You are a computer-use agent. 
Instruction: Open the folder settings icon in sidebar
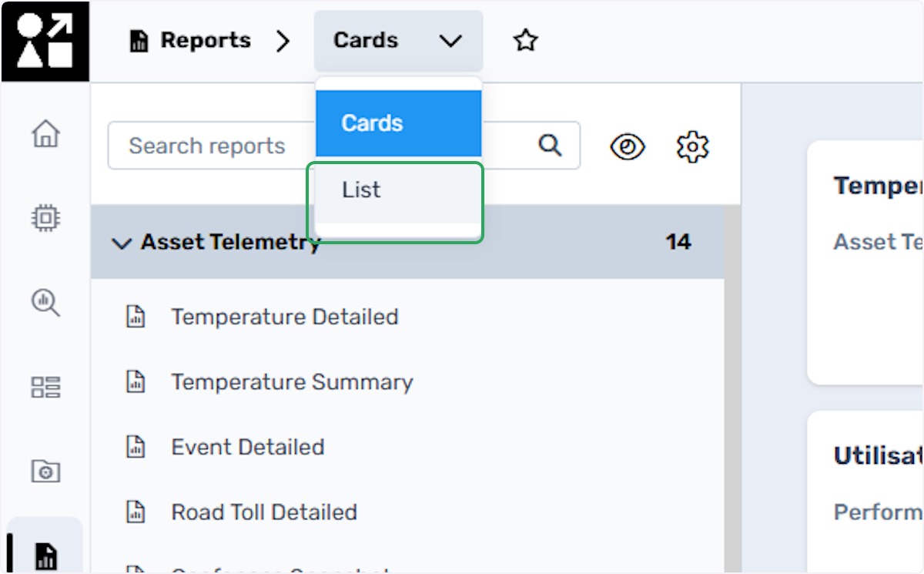point(45,471)
